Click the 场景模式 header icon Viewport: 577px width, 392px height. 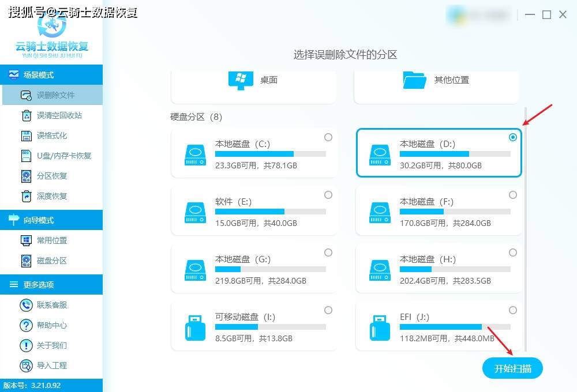coord(14,74)
